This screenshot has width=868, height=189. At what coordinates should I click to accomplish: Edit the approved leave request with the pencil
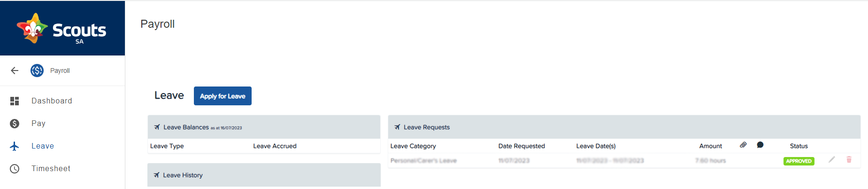click(831, 160)
